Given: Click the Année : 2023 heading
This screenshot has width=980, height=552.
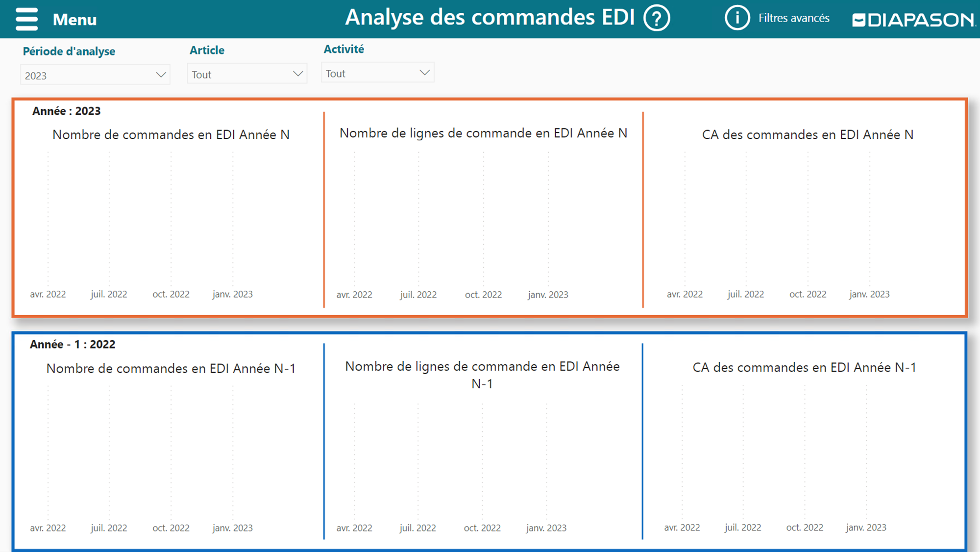Looking at the screenshot, I should (66, 111).
